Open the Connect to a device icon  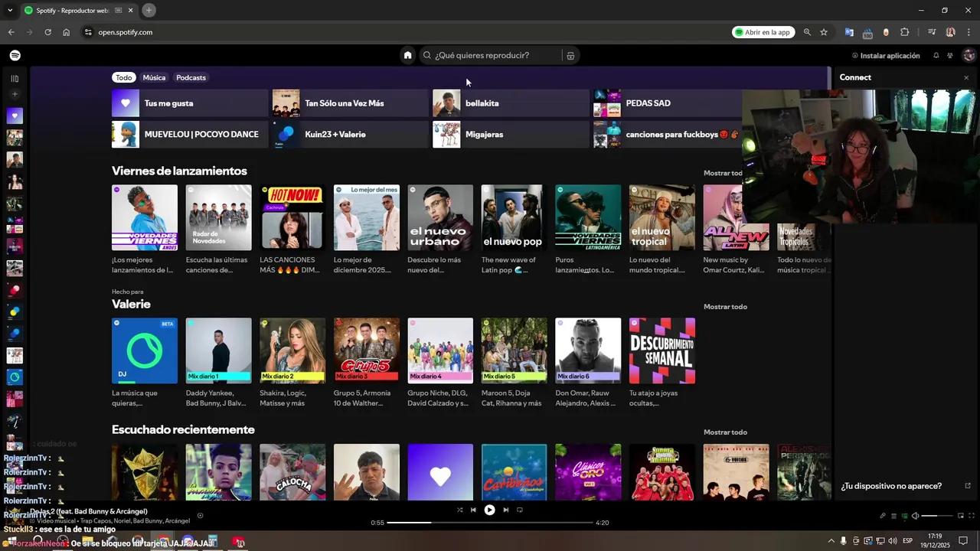(x=904, y=516)
